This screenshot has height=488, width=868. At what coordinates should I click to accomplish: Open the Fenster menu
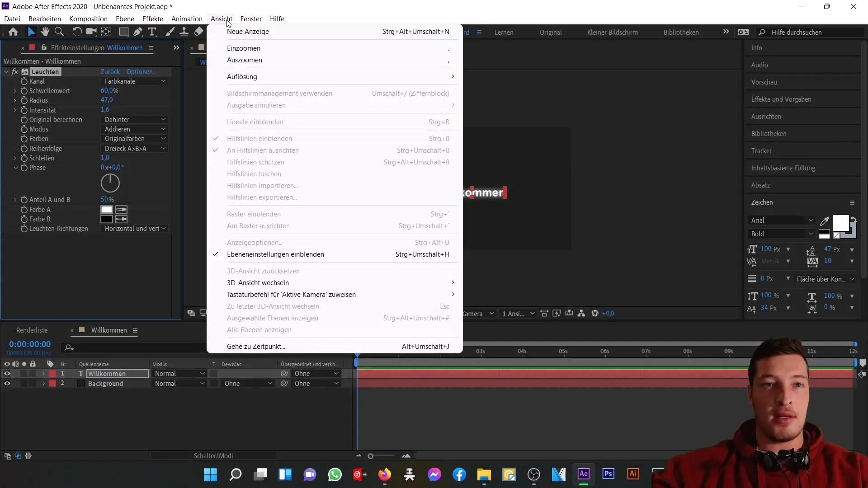click(x=251, y=19)
